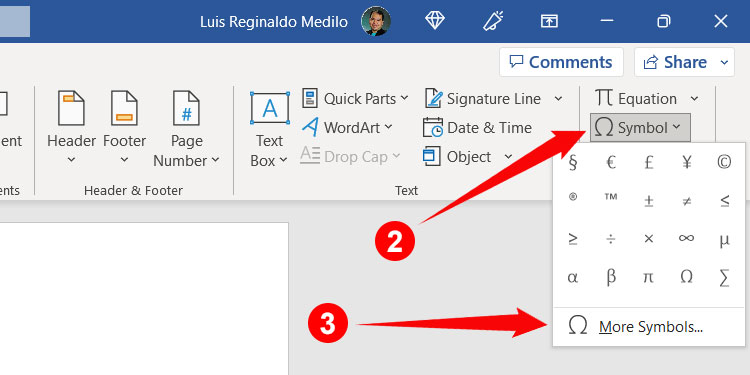
Task: Click the Object button
Action: pyautogui.click(x=457, y=157)
